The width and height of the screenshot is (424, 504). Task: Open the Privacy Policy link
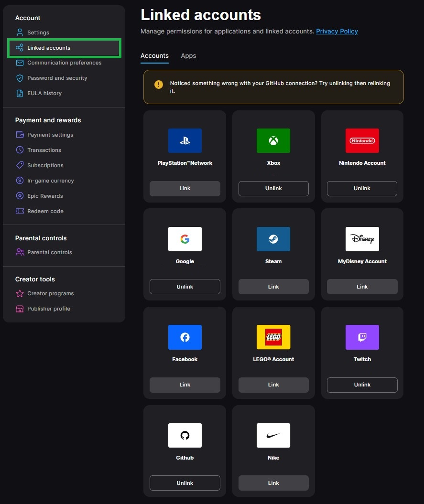(337, 32)
